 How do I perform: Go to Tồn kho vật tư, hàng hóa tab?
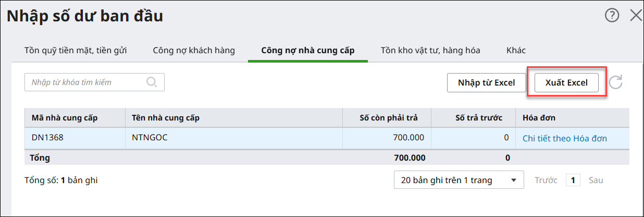[430, 51]
